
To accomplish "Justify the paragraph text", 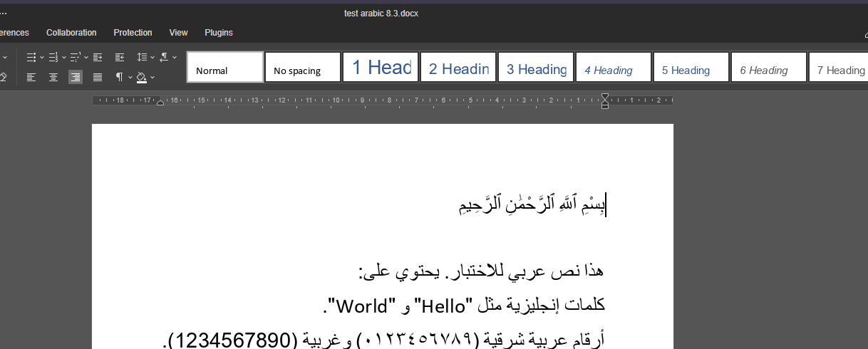I will tap(98, 77).
